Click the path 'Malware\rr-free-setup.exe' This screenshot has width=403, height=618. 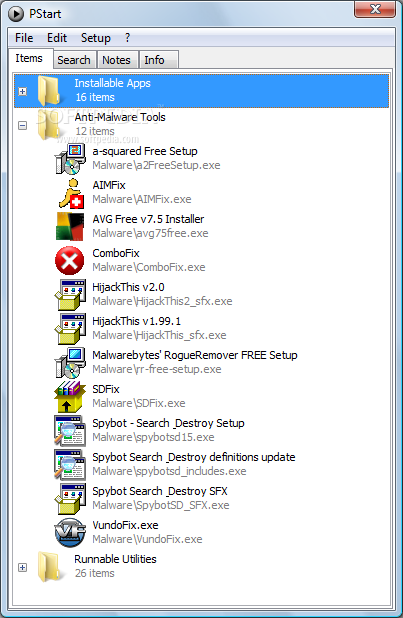coord(157,369)
